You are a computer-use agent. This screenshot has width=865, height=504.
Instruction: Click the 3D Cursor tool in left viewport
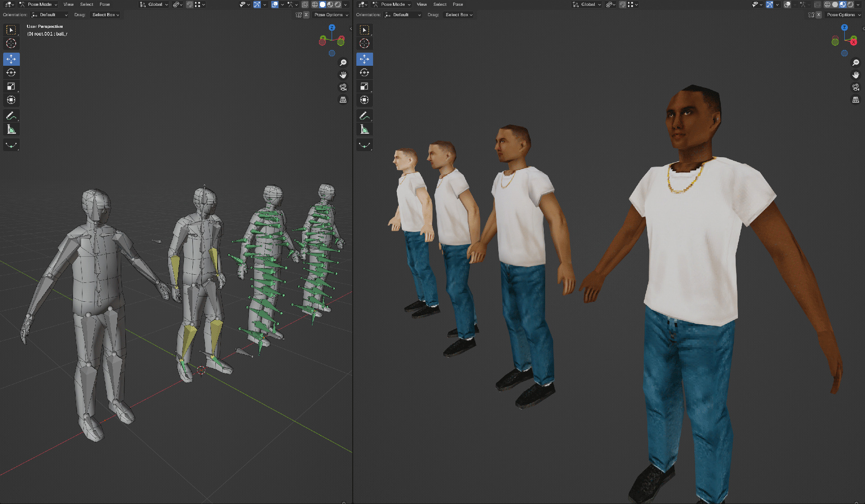click(11, 43)
